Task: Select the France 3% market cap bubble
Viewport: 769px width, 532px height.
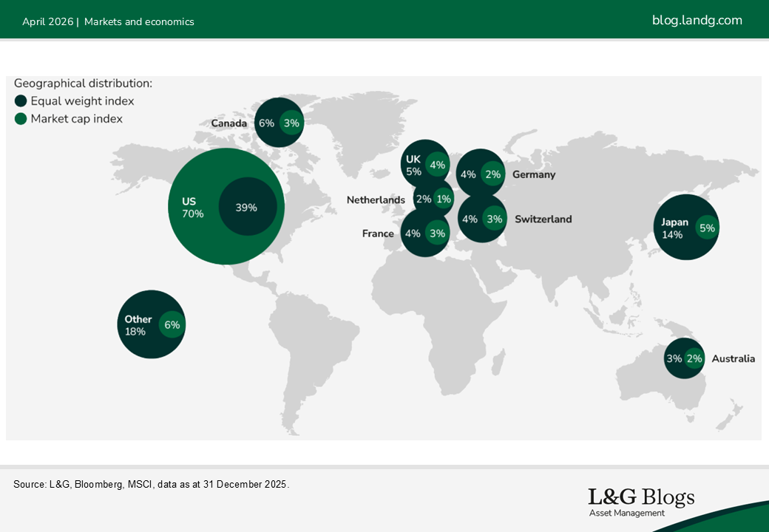Action: 437,233
